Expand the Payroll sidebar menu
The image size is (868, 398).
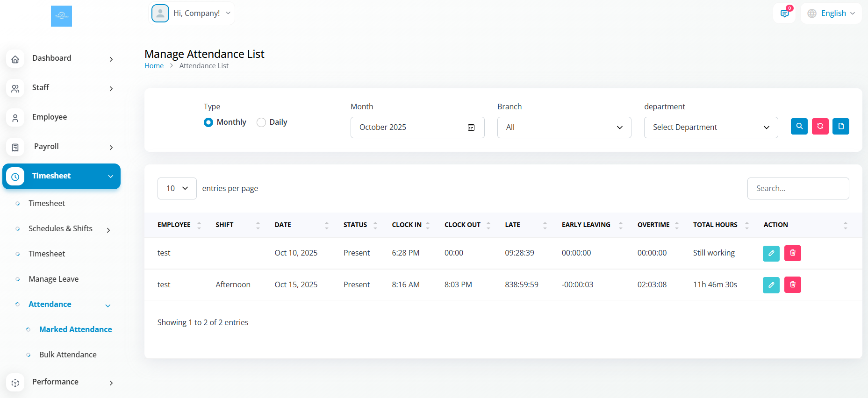click(61, 147)
